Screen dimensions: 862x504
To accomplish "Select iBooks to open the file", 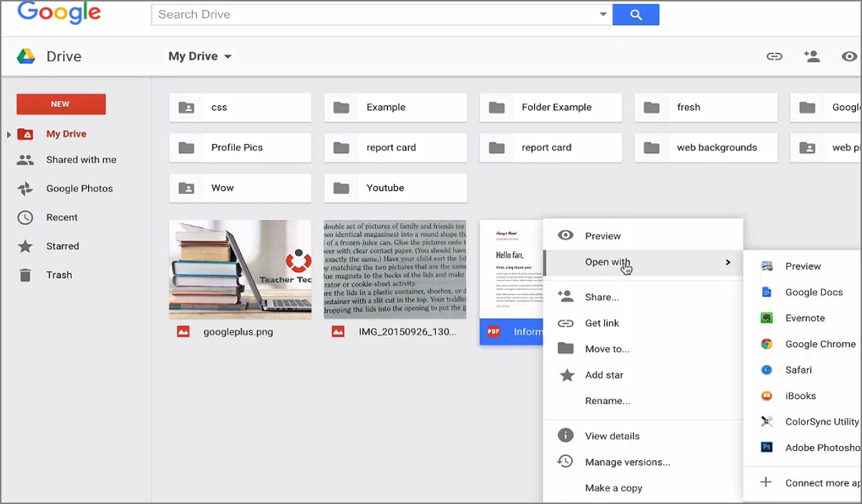I will coord(800,395).
